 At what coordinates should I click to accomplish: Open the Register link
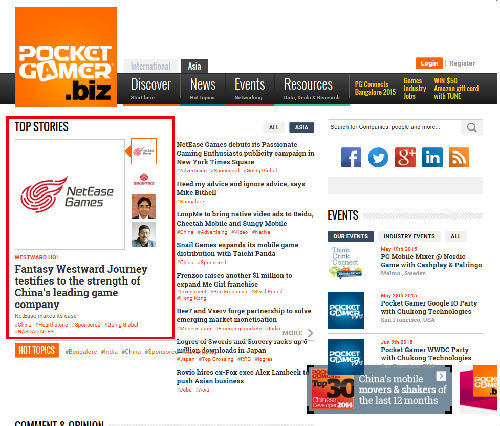click(462, 63)
